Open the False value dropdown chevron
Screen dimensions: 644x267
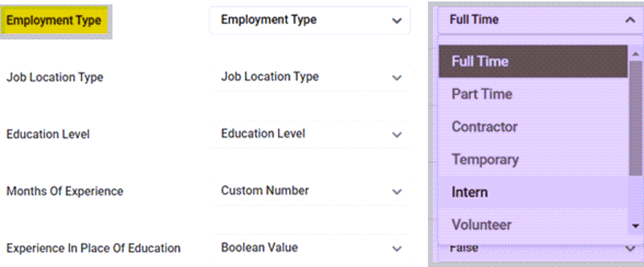point(630,248)
